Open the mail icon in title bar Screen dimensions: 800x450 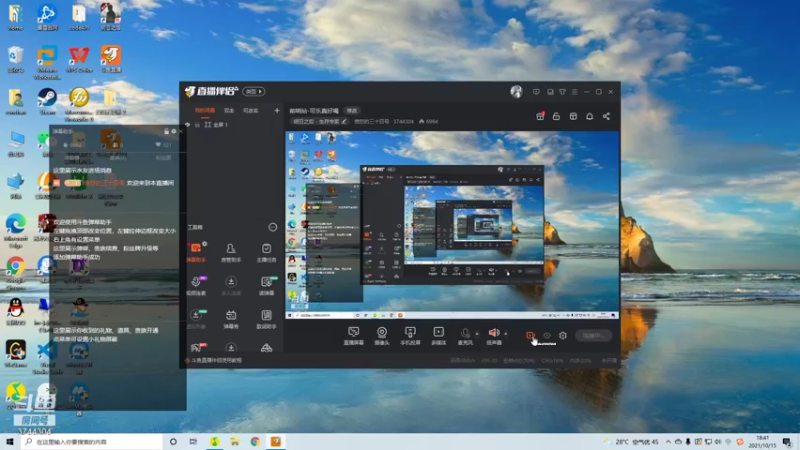click(550, 92)
